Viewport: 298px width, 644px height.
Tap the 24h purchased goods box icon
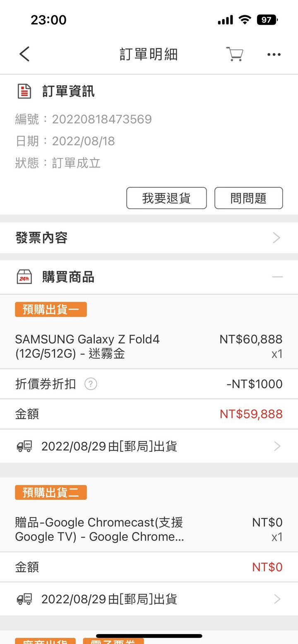point(24,277)
